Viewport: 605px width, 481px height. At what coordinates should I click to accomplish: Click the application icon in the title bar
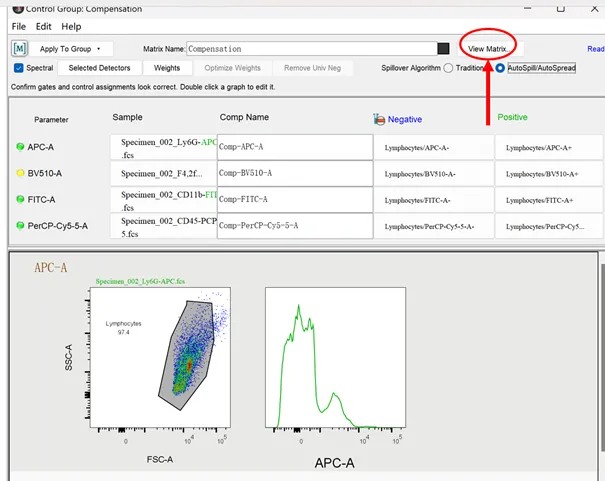point(6,7)
